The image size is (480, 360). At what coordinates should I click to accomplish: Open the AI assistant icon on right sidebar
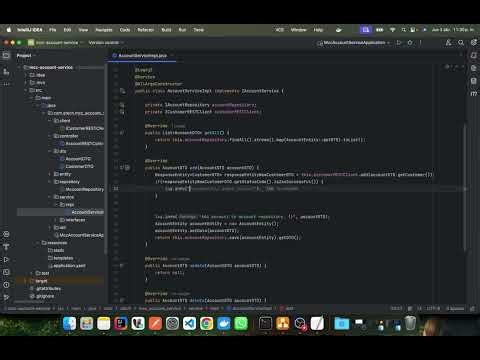click(474, 68)
